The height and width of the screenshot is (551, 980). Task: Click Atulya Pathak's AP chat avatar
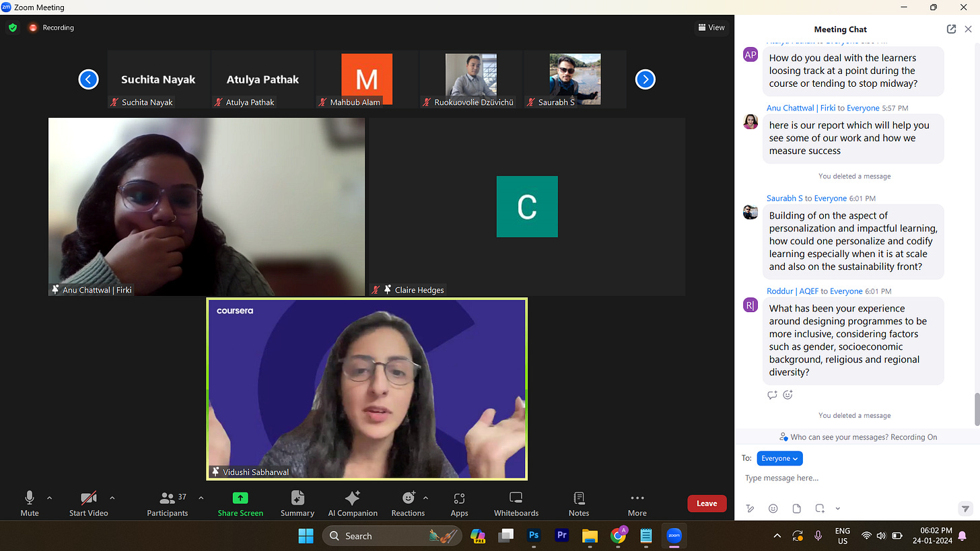[750, 54]
